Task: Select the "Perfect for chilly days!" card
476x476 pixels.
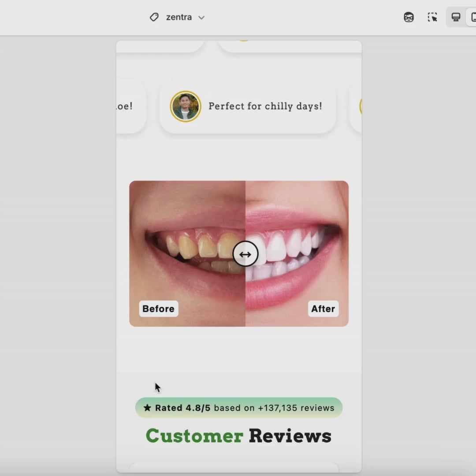Action: (264, 106)
